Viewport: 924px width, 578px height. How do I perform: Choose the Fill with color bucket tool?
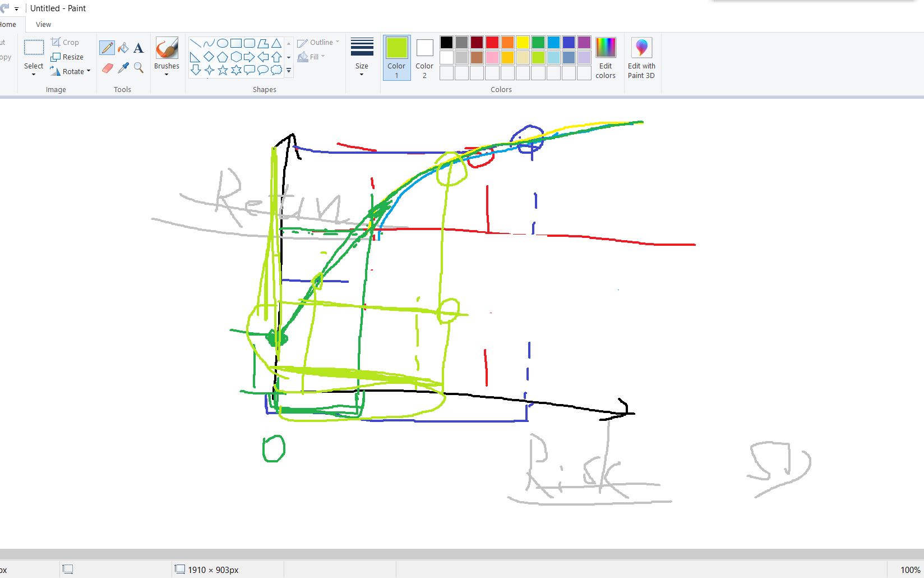tap(123, 48)
